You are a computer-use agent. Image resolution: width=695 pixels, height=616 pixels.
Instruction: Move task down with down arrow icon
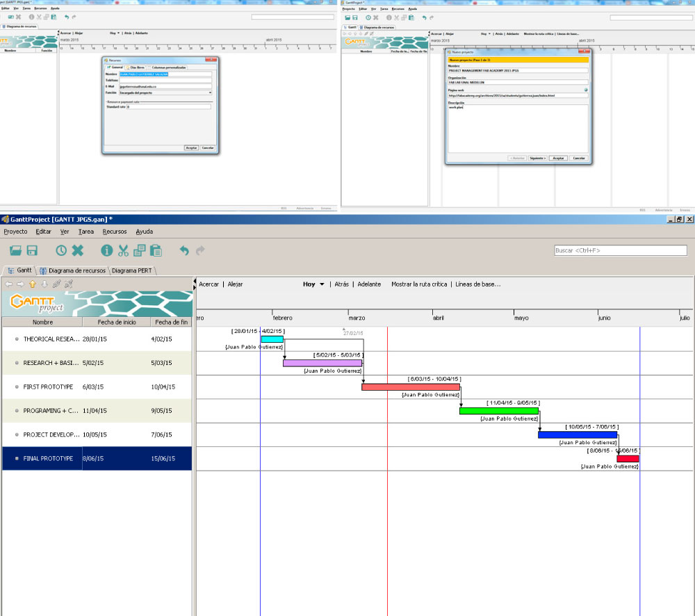[44, 284]
